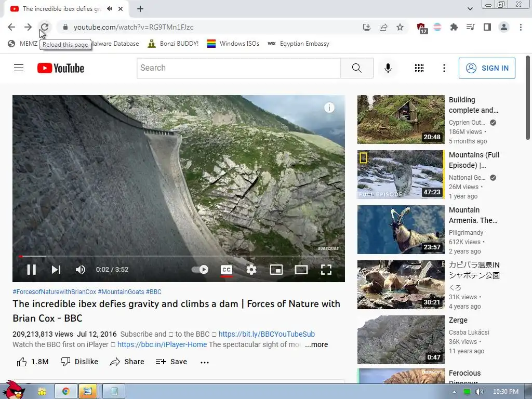The width and height of the screenshot is (532, 399).
Task: Open the video info card icon
Action: (x=329, y=108)
